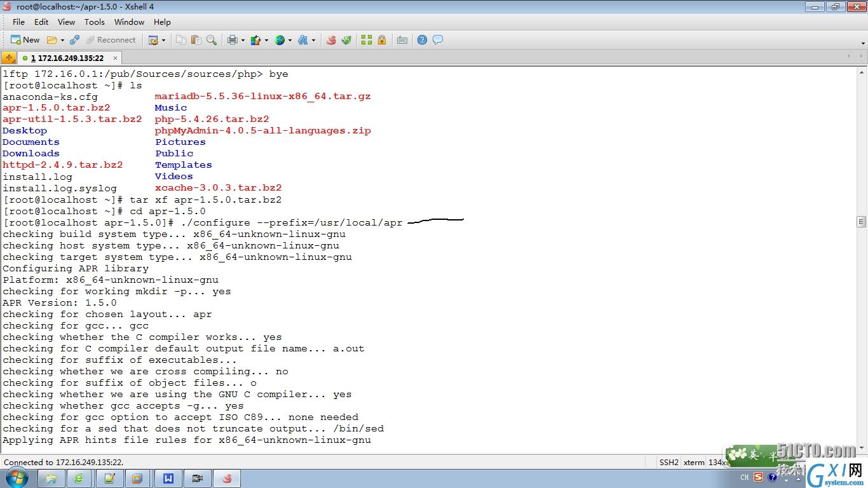This screenshot has width=868, height=488.
Task: Click the php-5.4.26.tar.bz2 filename
Action: pos(212,119)
